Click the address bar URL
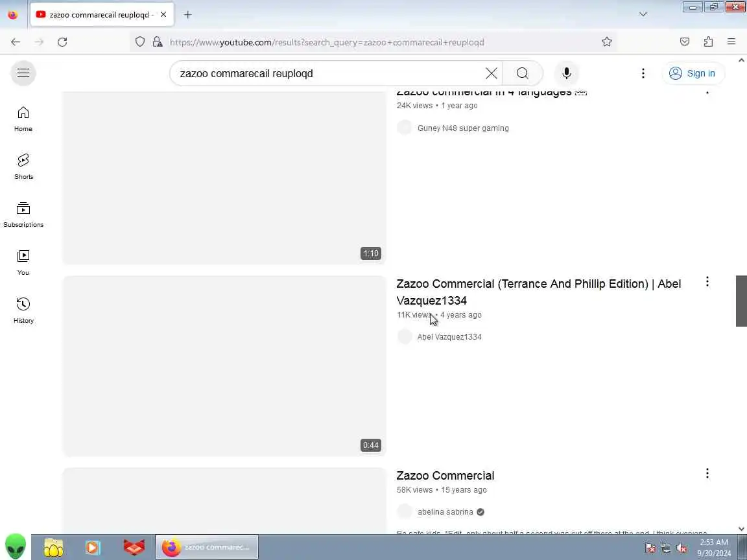Image resolution: width=747 pixels, height=560 pixels. 327,42
